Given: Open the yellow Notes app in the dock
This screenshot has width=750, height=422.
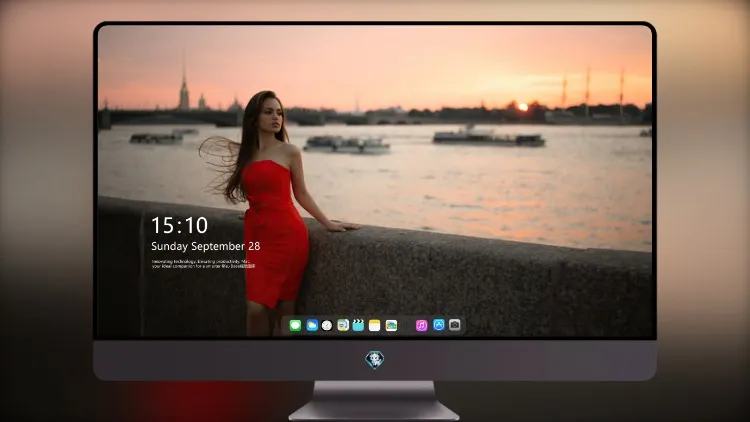Looking at the screenshot, I should 375,325.
